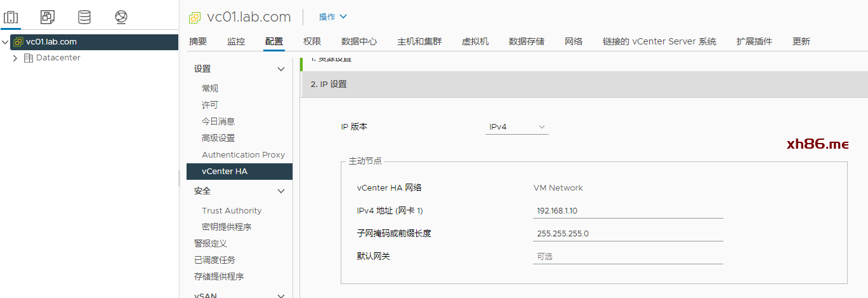Open the Hosts and Clusters inventory view icon
The image size is (868, 298).
pos(11,17)
